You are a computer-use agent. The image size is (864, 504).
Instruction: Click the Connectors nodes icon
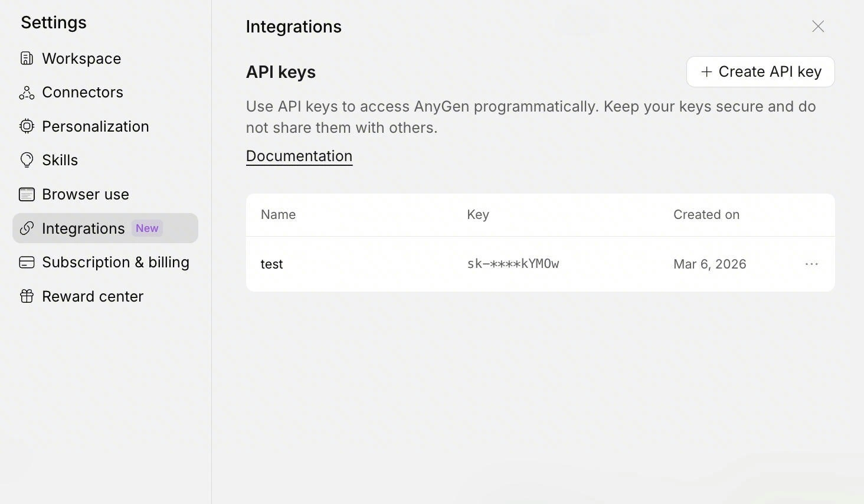pyautogui.click(x=27, y=93)
